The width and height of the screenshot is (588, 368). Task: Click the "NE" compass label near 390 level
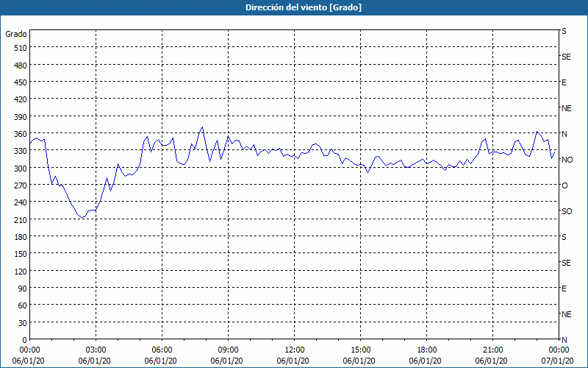(567, 108)
